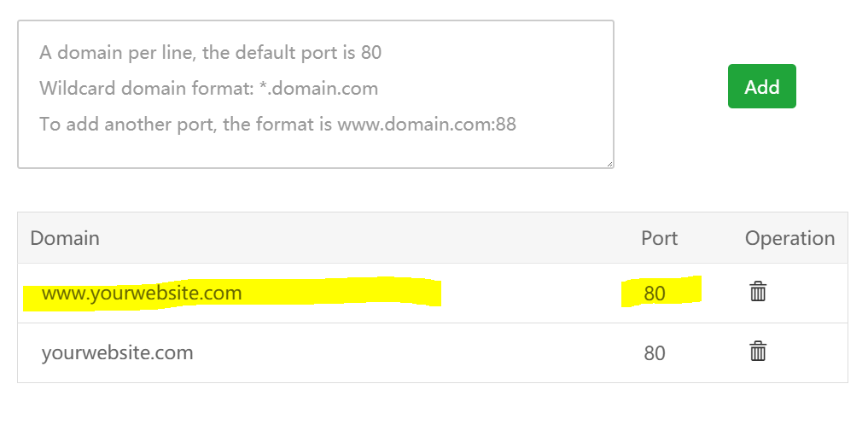Click the Domain column header
Image resolution: width=868 pixels, height=442 pixels.
65,238
